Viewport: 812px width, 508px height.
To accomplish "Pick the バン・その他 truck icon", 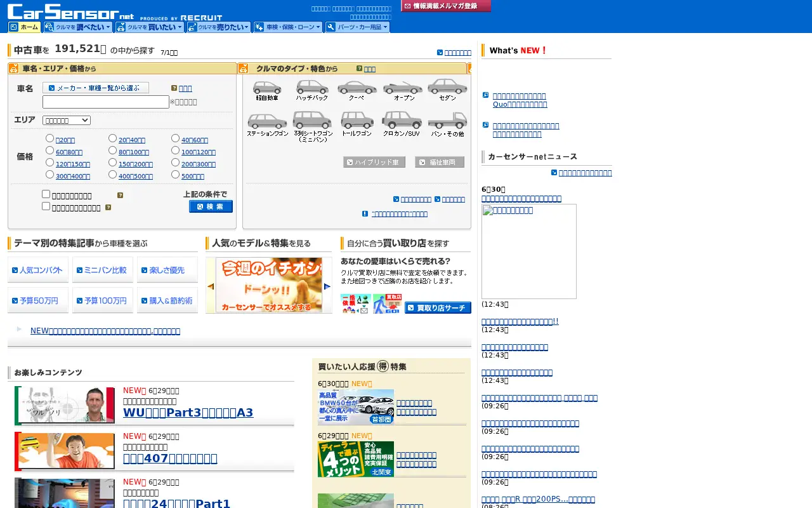I will coord(447,124).
